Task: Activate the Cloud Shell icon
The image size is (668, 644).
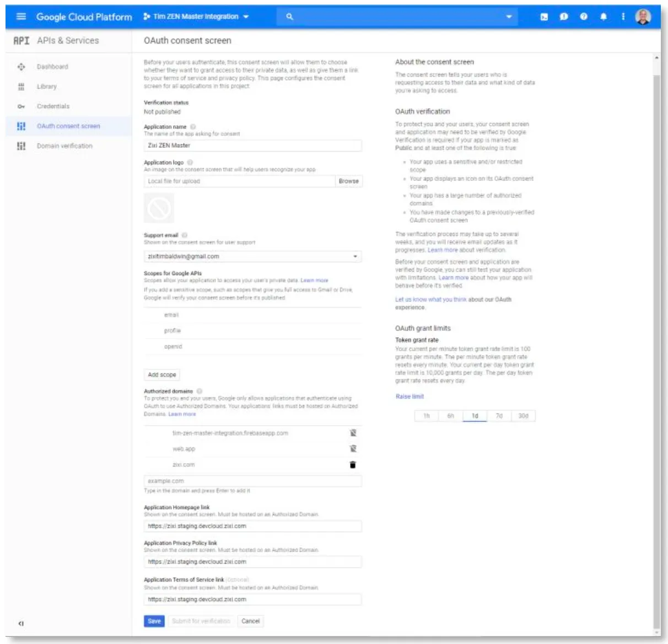Action: (544, 17)
